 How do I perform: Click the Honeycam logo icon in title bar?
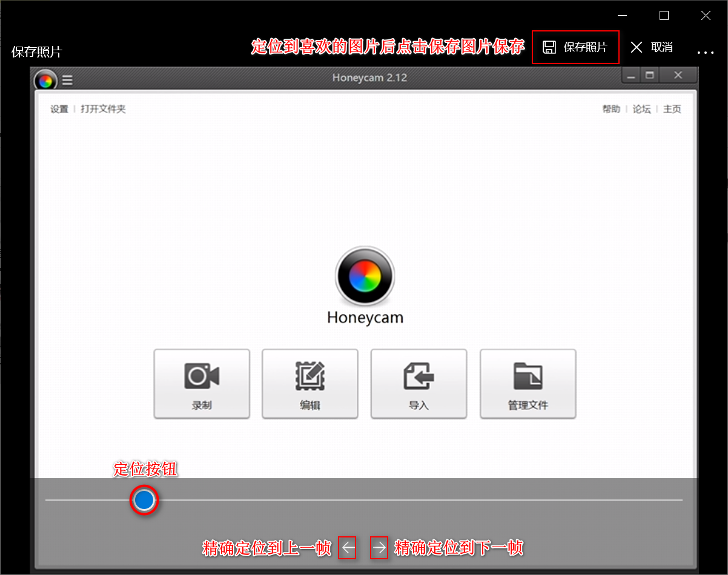(x=45, y=80)
